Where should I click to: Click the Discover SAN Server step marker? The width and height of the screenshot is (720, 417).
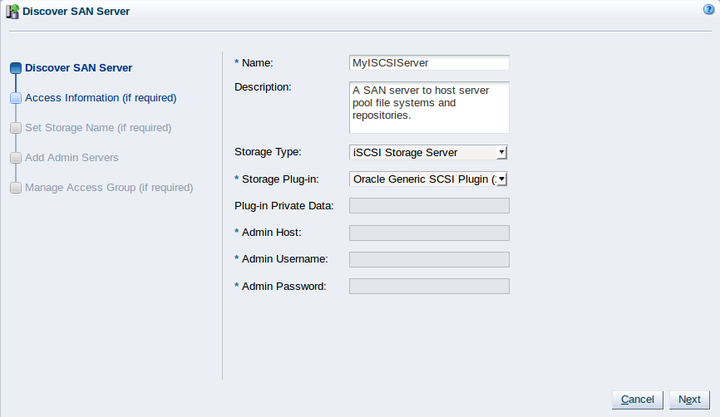click(14, 68)
